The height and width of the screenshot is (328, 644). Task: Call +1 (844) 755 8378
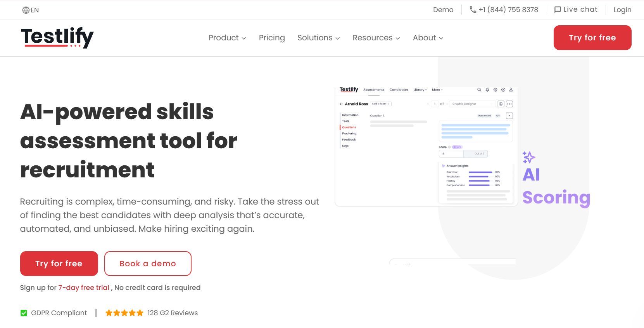[x=508, y=10]
